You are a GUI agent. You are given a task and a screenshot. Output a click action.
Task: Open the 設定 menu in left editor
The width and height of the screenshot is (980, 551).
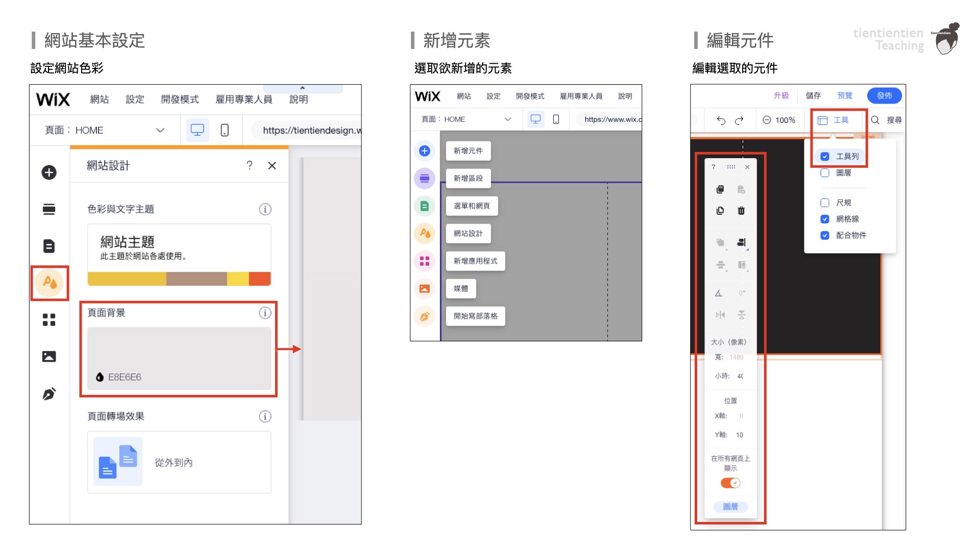(x=135, y=99)
